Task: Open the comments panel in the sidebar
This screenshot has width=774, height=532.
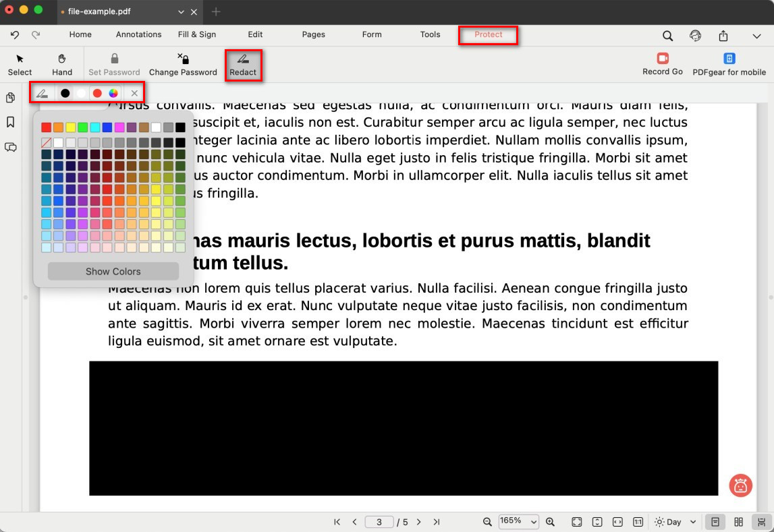Action: (x=11, y=147)
